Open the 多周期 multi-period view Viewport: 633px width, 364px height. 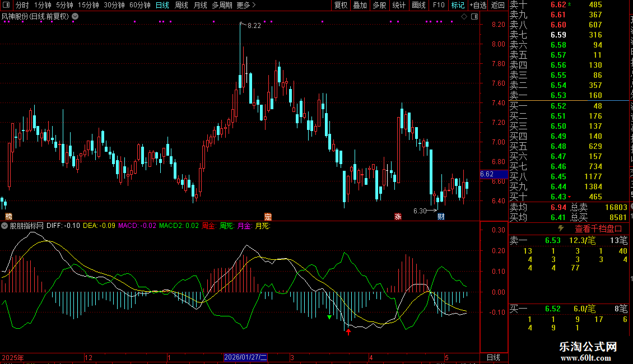point(222,5)
